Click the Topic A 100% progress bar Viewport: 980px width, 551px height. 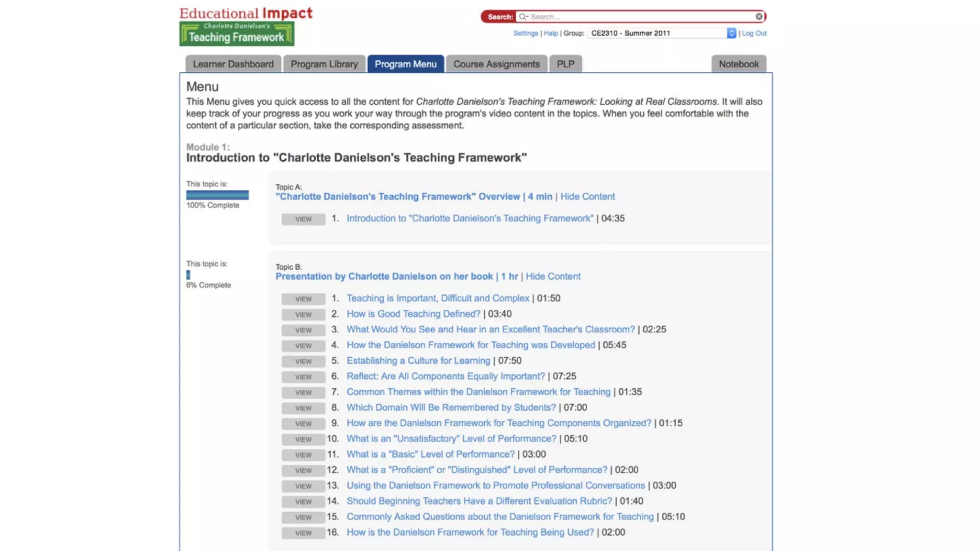pyautogui.click(x=217, y=195)
